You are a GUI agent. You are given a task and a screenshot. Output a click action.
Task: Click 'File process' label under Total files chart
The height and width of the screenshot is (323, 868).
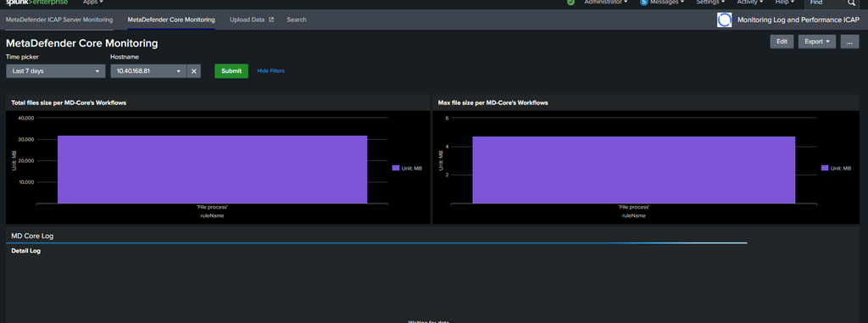click(x=212, y=207)
